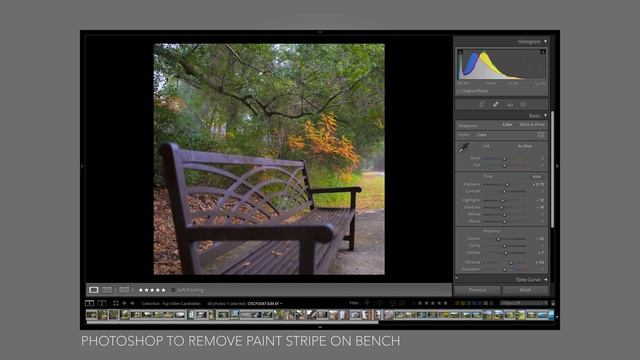The image size is (640, 360).
Task: Open grid view icon in filmstrip bar
Action: click(x=116, y=303)
